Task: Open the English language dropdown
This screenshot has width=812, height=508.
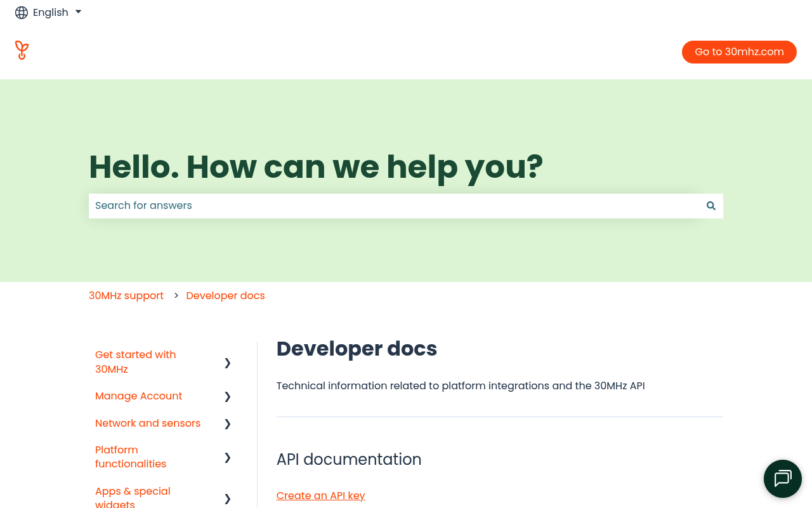Action: click(49, 13)
